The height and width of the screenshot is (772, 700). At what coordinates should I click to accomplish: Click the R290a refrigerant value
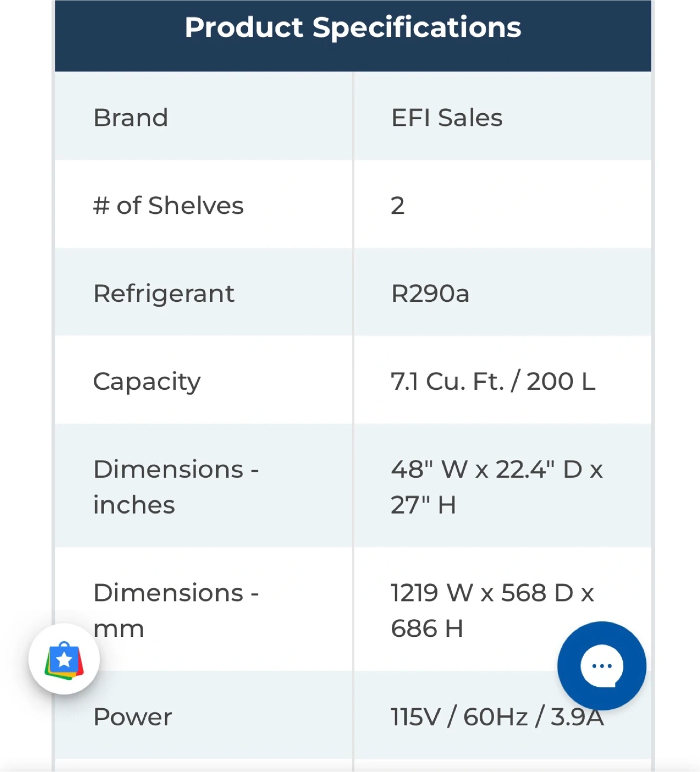tap(430, 294)
